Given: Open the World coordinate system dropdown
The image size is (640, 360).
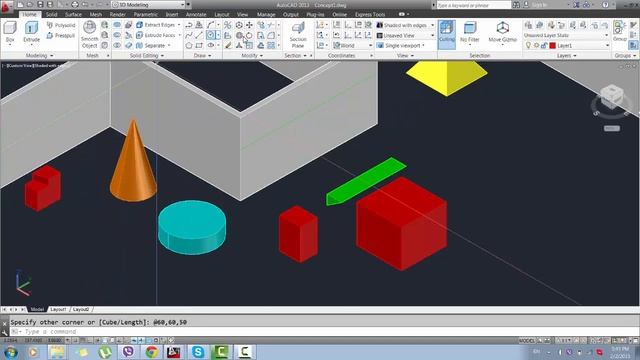Looking at the screenshot, I should 352,45.
